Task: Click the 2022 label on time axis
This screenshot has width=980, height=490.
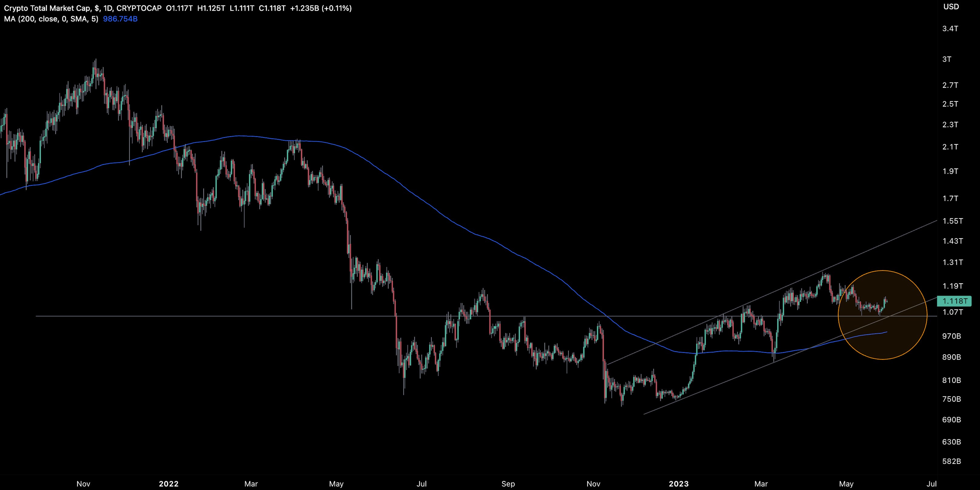Action: [x=169, y=484]
